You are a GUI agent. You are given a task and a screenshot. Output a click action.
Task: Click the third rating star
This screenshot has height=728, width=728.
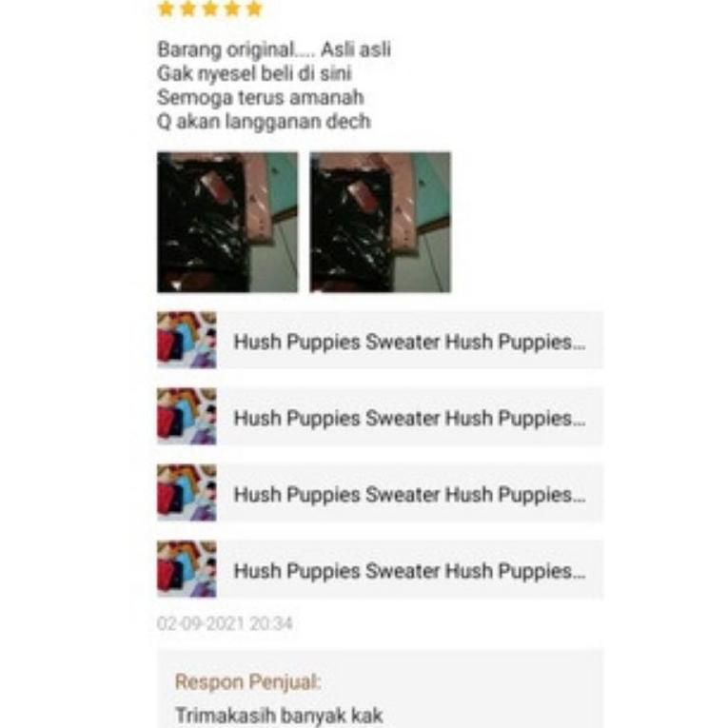[210, 9]
